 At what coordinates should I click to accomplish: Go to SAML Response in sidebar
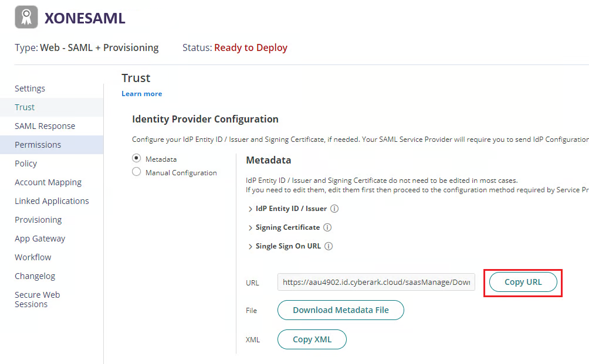point(45,126)
